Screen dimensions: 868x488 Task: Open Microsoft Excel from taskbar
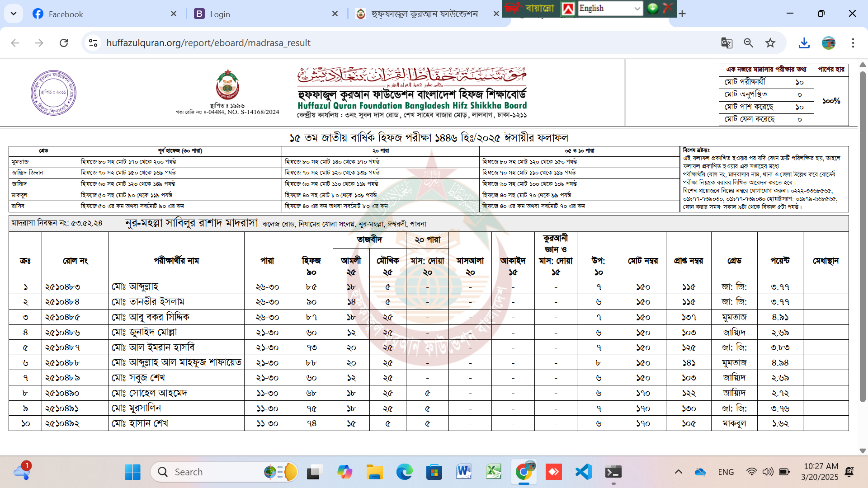click(493, 472)
